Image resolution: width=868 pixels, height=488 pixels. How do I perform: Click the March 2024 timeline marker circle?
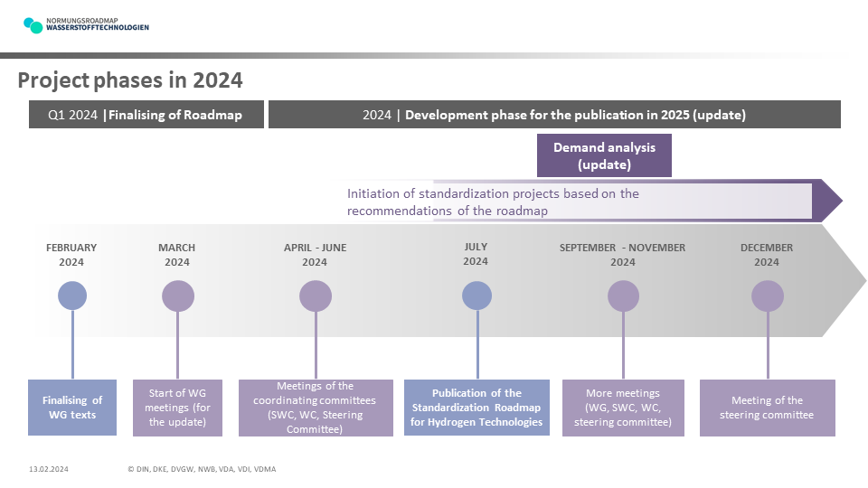[178, 296]
